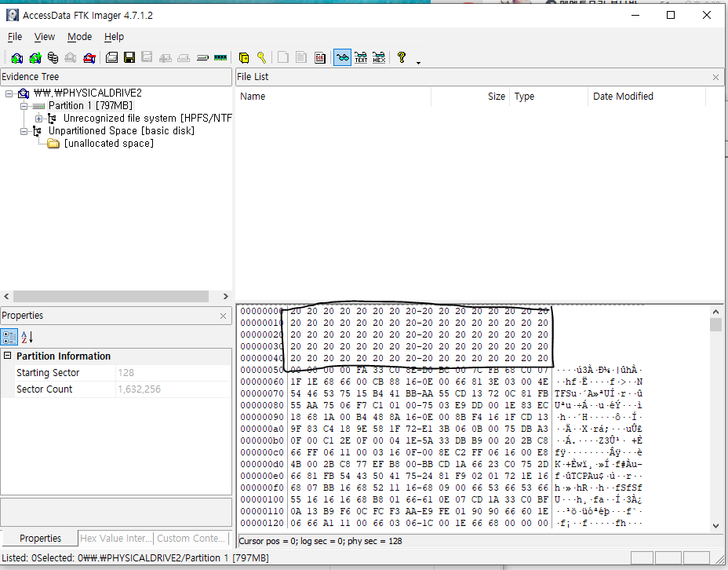The image size is (728, 570).
Task: Switch viewer to HEX mode glasses icon
Action: pos(379,57)
